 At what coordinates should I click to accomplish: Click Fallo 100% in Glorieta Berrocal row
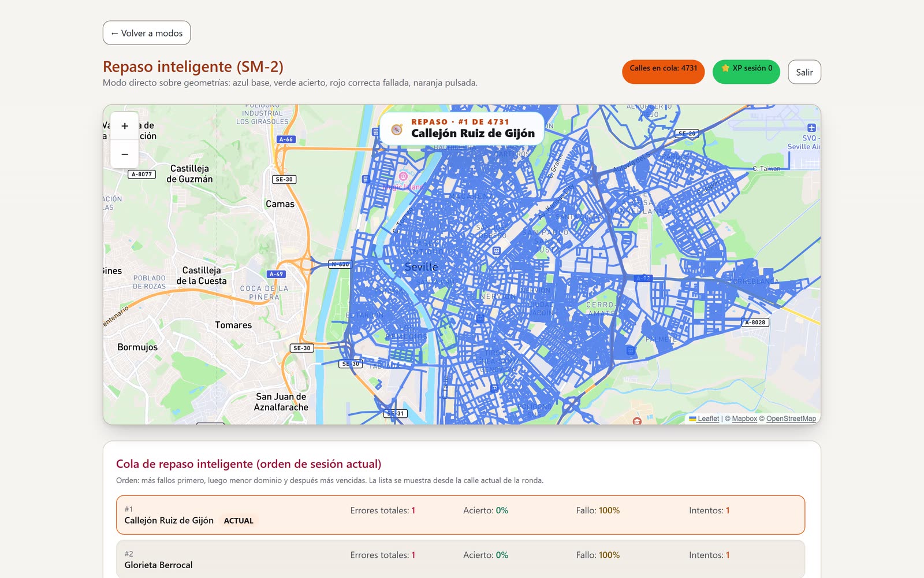tap(598, 555)
